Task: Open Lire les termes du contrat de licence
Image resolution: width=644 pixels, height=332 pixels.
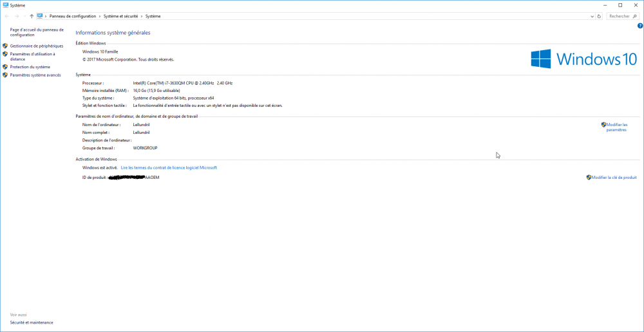Action: pos(169,167)
